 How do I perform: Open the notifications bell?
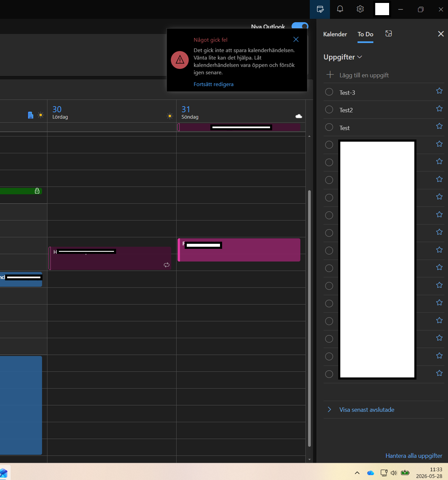(x=340, y=9)
